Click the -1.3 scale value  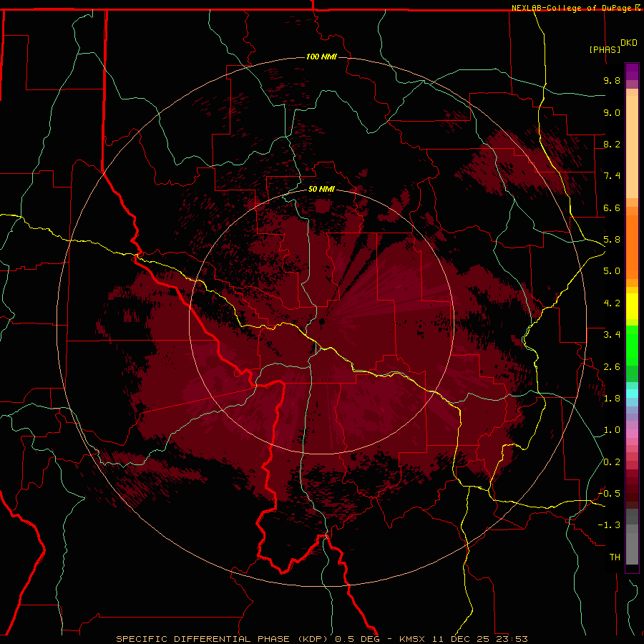point(609,525)
